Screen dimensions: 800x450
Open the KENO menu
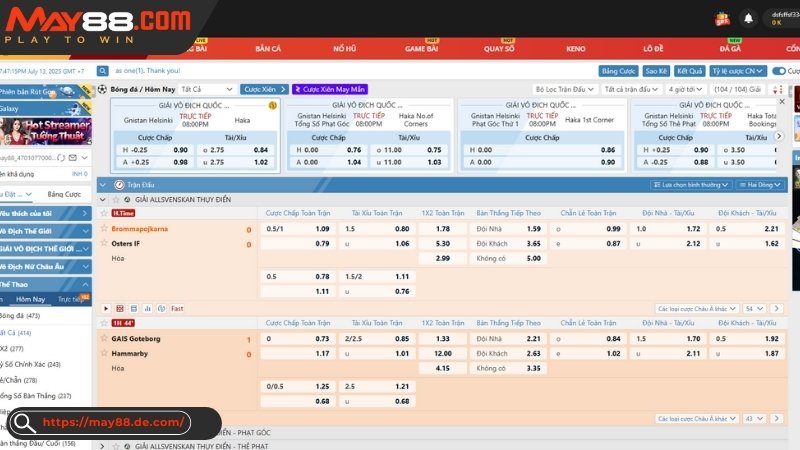[x=576, y=49]
